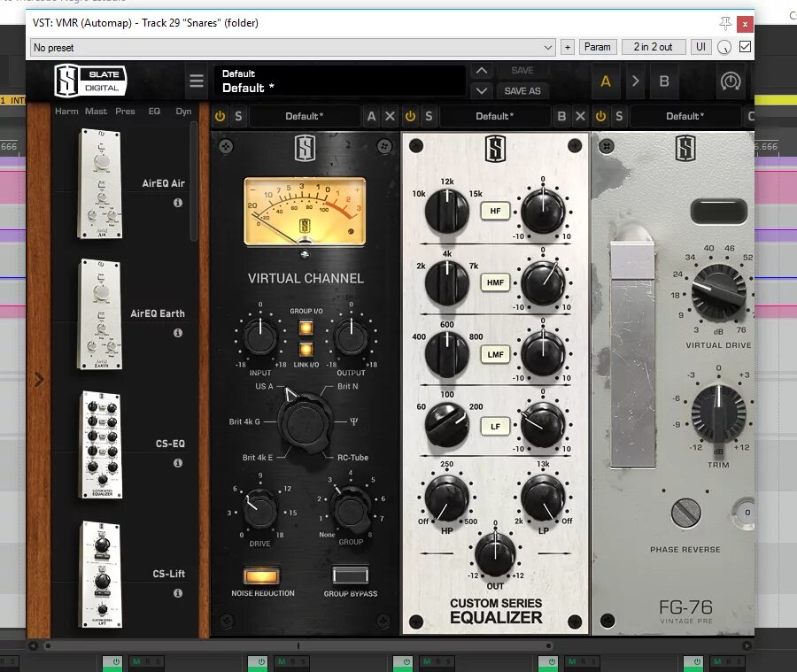Collapse the module browser side arrow
This screenshot has height=672, width=797.
39,379
